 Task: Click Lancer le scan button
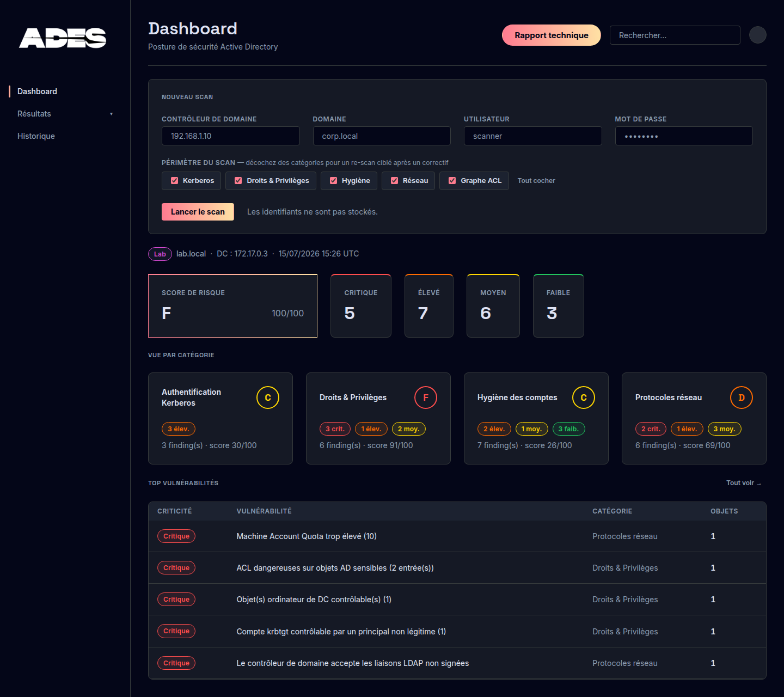(198, 212)
